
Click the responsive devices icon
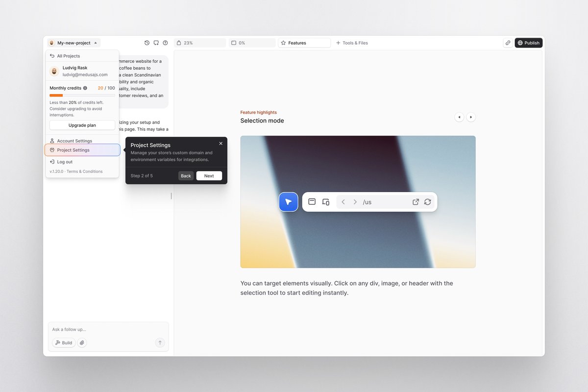(326, 202)
